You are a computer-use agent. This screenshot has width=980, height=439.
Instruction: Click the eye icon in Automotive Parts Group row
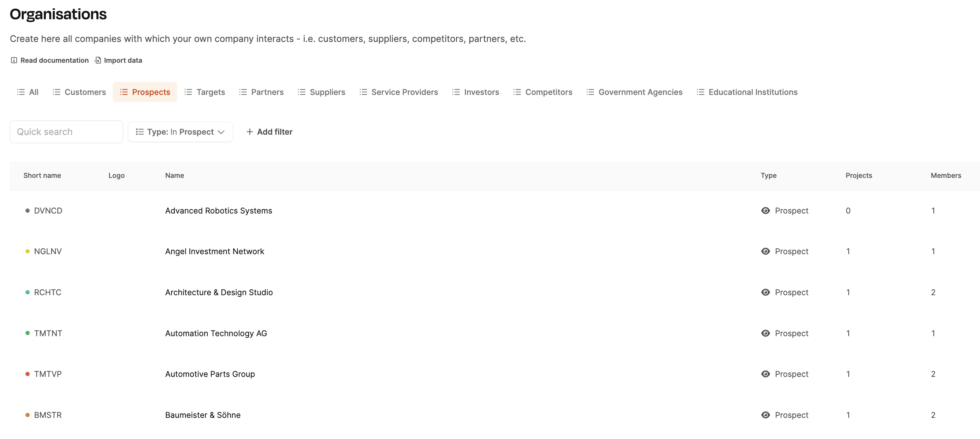pos(765,374)
